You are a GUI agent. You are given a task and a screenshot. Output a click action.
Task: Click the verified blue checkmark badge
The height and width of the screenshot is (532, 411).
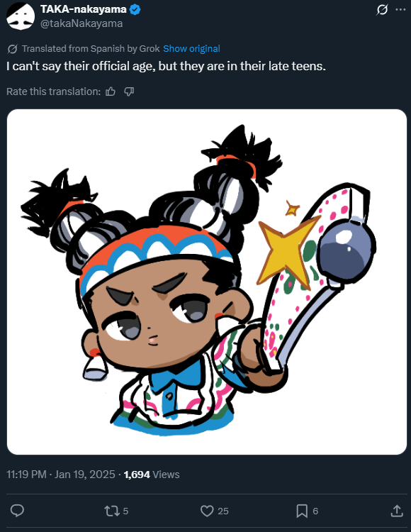(x=135, y=9)
